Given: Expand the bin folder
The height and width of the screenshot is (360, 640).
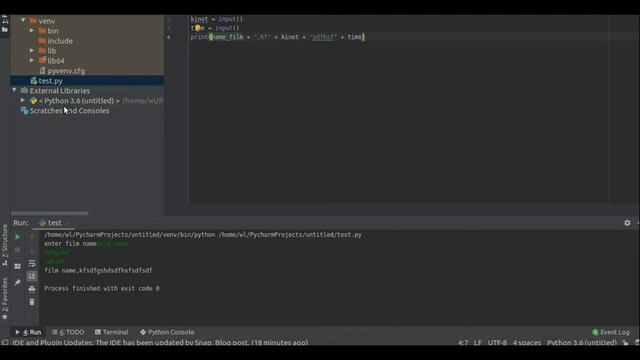Looking at the screenshot, I should pyautogui.click(x=31, y=31).
